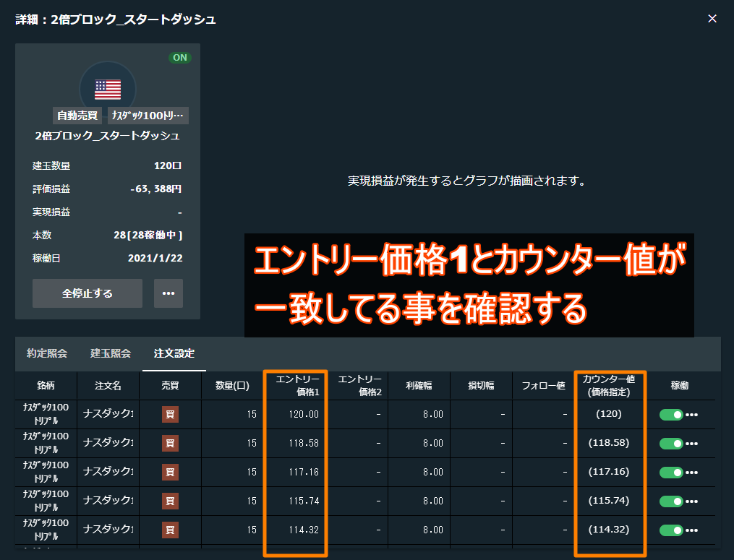Open the three-dot menu beside 全停止する
This screenshot has width=734, height=560.
click(168, 293)
